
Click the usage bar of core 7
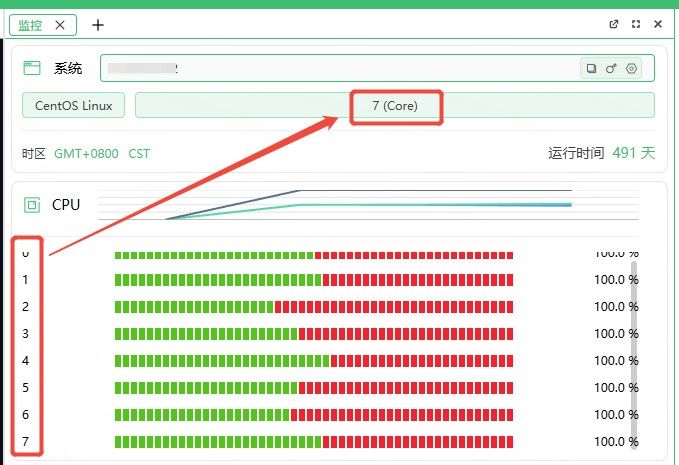point(314,442)
